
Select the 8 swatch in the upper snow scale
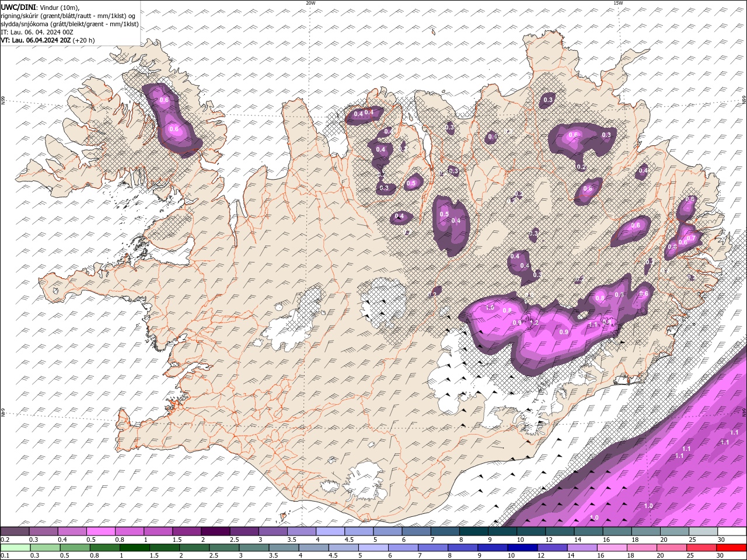473,531
